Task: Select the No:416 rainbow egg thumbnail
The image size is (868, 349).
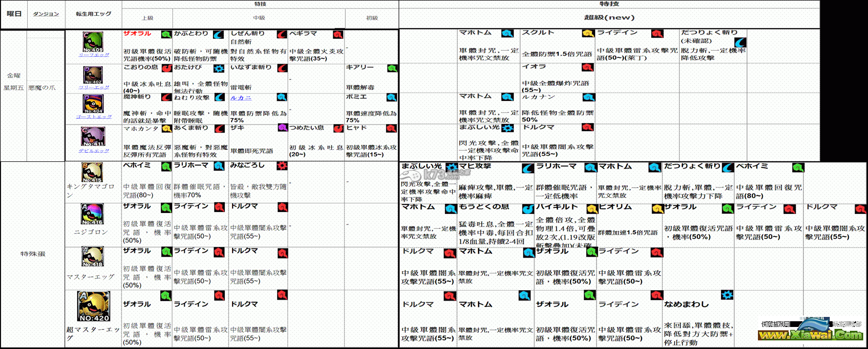Action: (92, 214)
